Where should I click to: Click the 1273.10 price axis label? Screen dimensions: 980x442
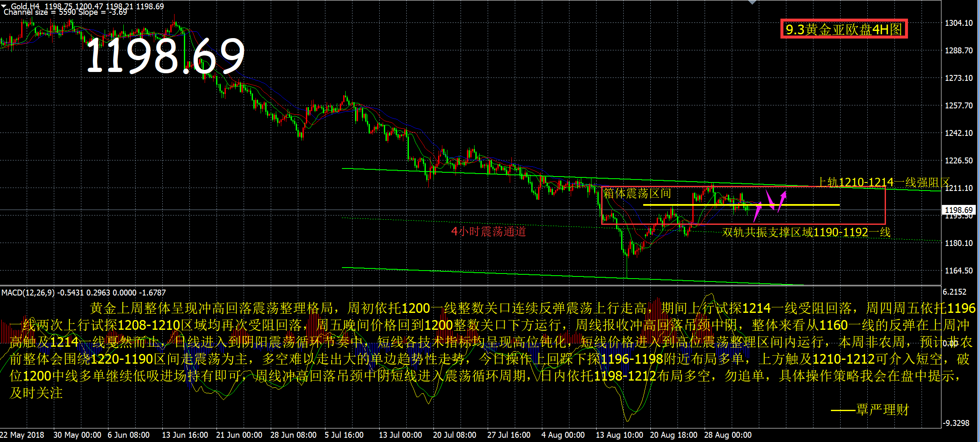pyautogui.click(x=959, y=78)
